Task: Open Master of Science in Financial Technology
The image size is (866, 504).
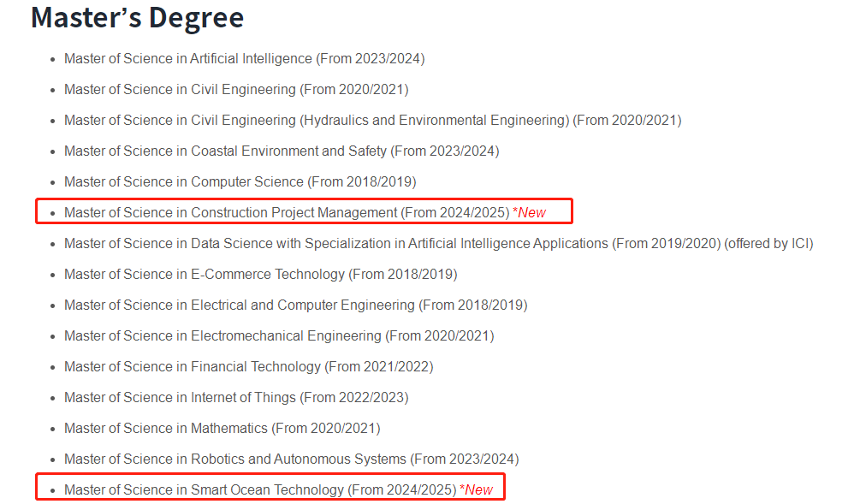Action: tap(193, 367)
